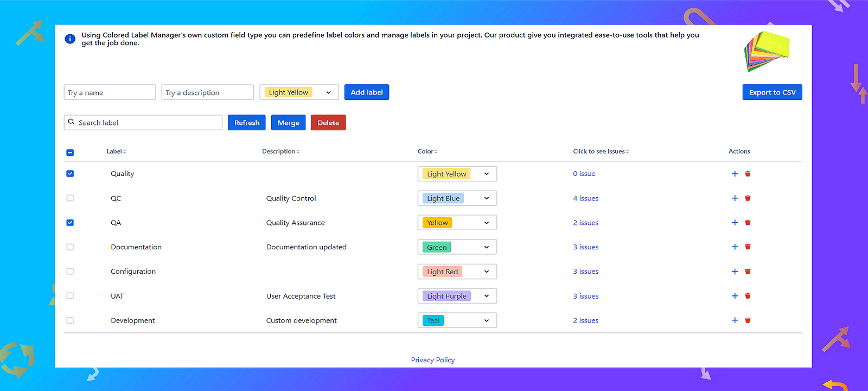This screenshot has height=391, width=868.
Task: Uncheck the Quality label checkbox
Action: pos(70,174)
